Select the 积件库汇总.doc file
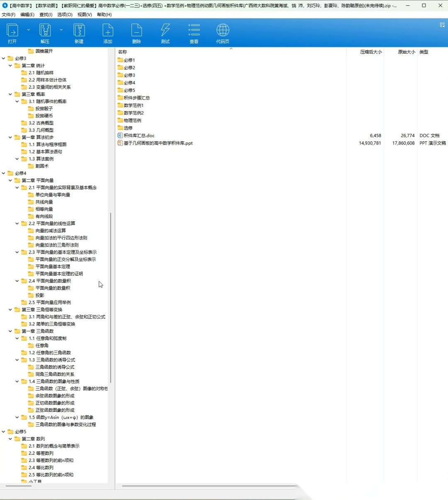The image size is (448, 500). (139, 136)
